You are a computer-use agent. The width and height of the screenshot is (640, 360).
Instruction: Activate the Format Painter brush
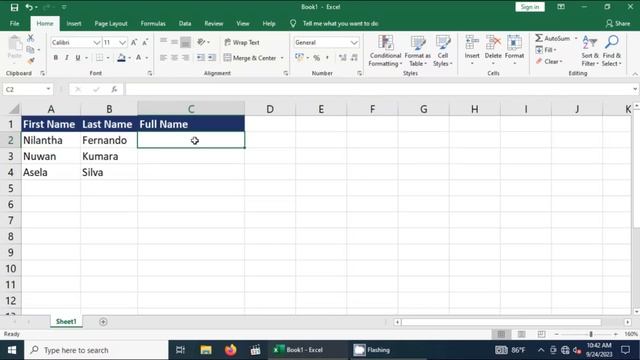31,61
